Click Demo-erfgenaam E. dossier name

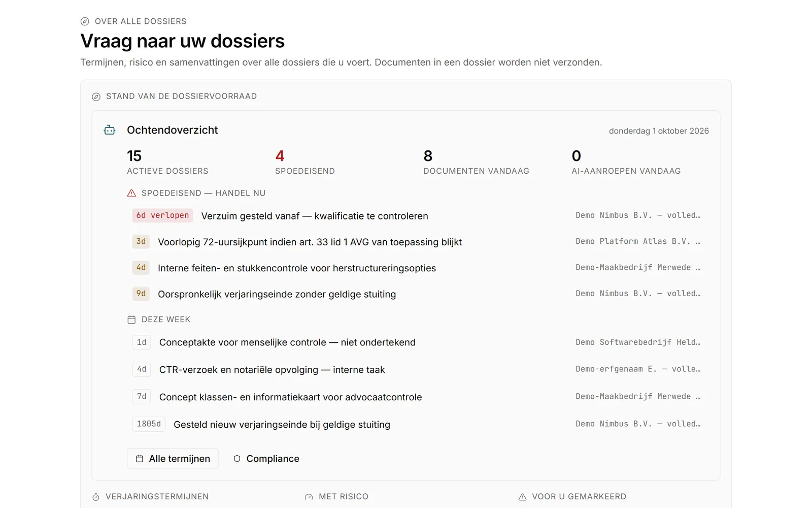coord(638,369)
